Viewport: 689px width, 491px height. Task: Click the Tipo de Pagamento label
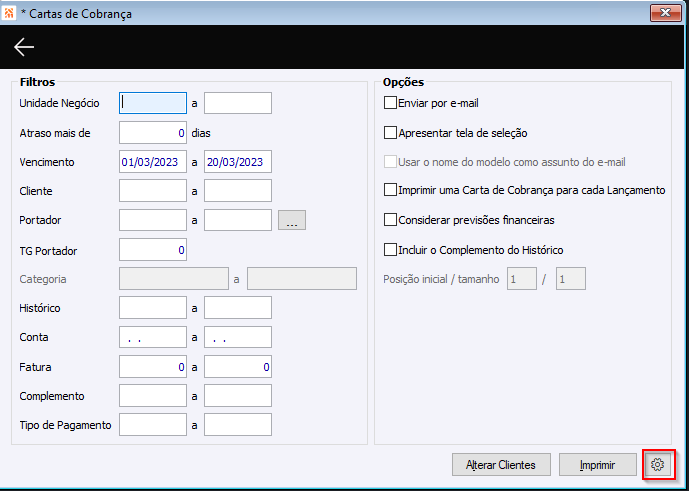click(x=65, y=426)
